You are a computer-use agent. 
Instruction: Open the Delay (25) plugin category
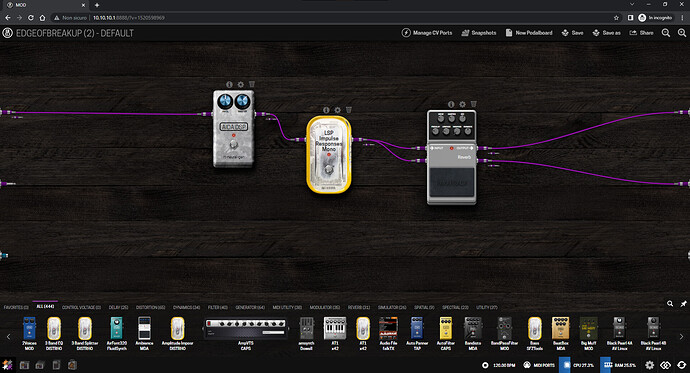point(118,307)
